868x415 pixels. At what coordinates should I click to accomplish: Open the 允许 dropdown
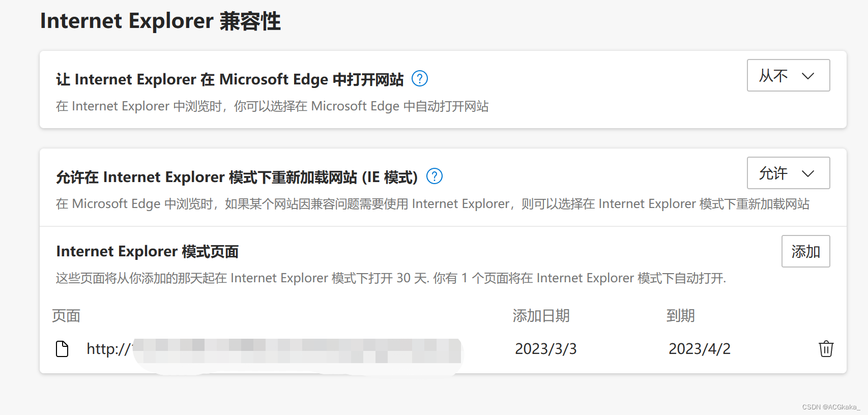coord(788,173)
